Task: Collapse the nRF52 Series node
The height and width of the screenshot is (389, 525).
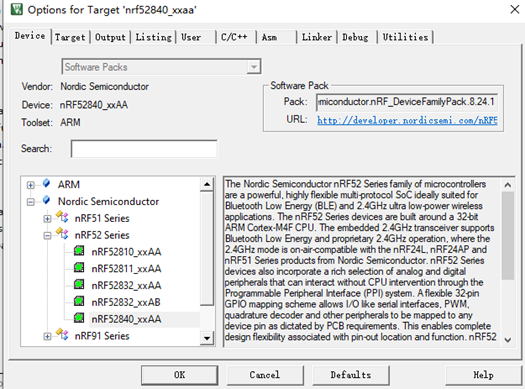Action: (47, 236)
